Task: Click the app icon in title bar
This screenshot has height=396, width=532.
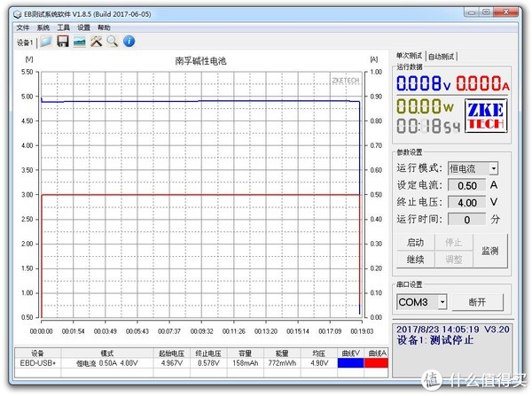Action: click(x=18, y=14)
